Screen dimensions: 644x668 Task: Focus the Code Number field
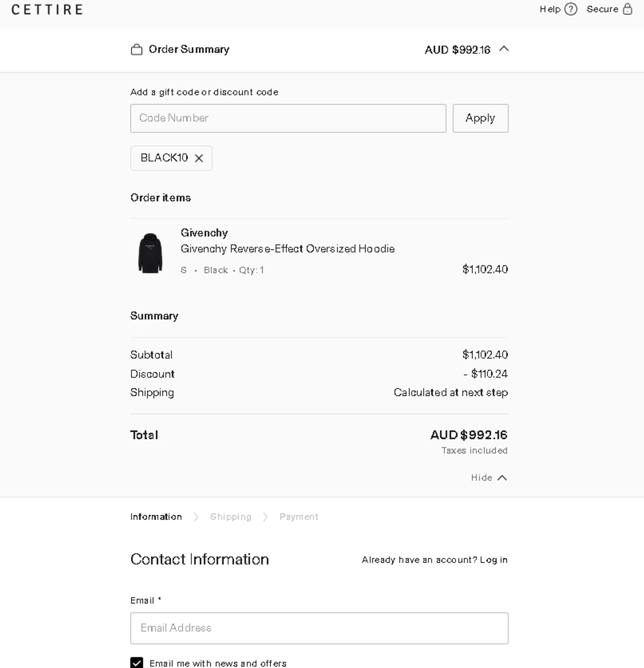[288, 118]
